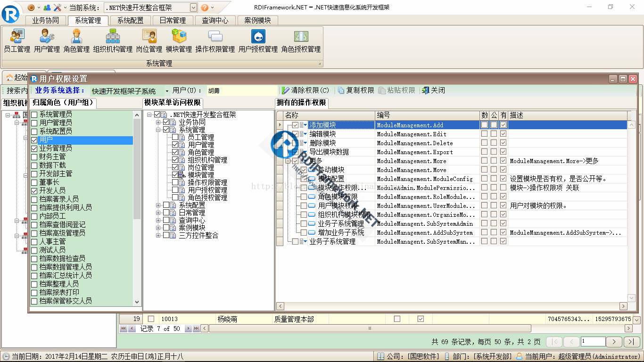Collapse 系统管理 tree node
Image resolution: width=644 pixels, height=362 pixels.
158,130
